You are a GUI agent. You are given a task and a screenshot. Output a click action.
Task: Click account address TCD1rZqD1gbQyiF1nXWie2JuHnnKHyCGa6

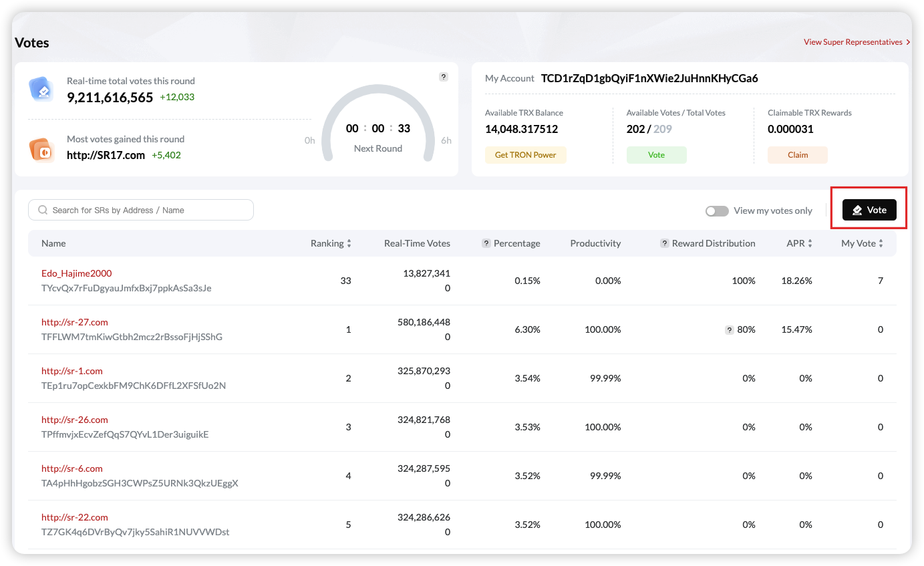pyautogui.click(x=649, y=78)
